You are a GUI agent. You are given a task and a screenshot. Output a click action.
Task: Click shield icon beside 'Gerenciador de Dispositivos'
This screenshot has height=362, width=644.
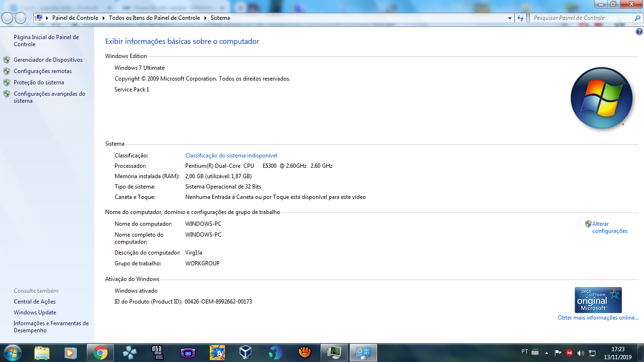point(7,60)
